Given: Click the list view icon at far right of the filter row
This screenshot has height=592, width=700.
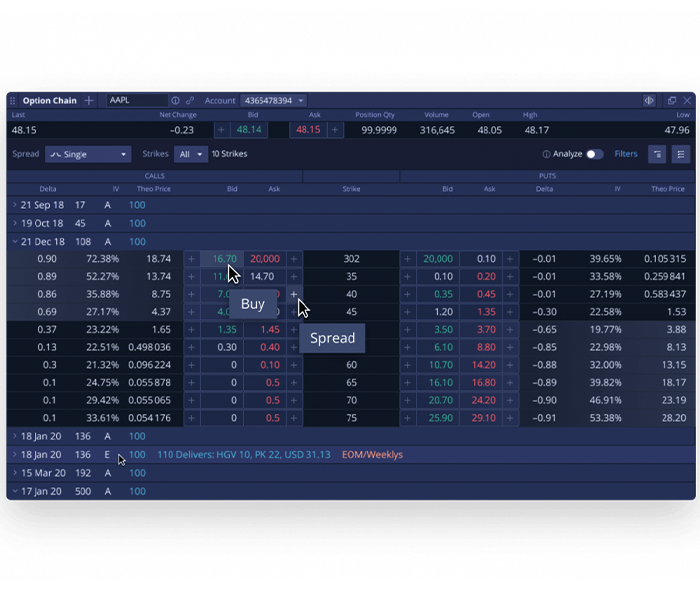Looking at the screenshot, I should (681, 154).
